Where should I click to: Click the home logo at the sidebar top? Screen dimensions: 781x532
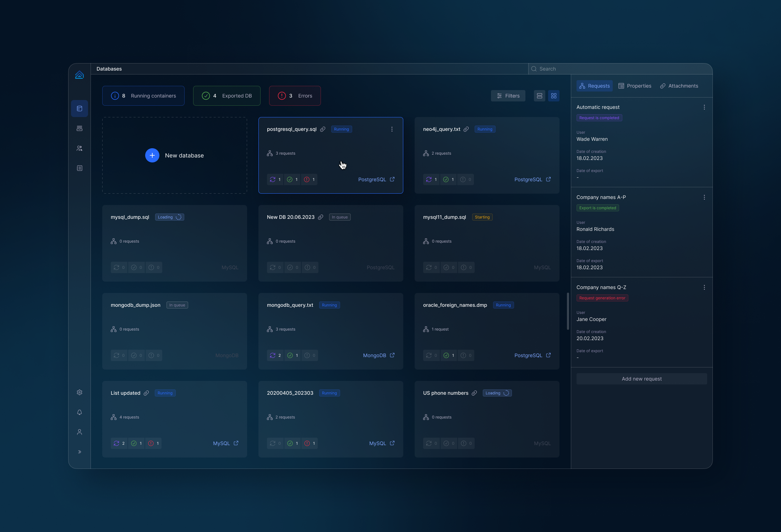[x=80, y=74]
